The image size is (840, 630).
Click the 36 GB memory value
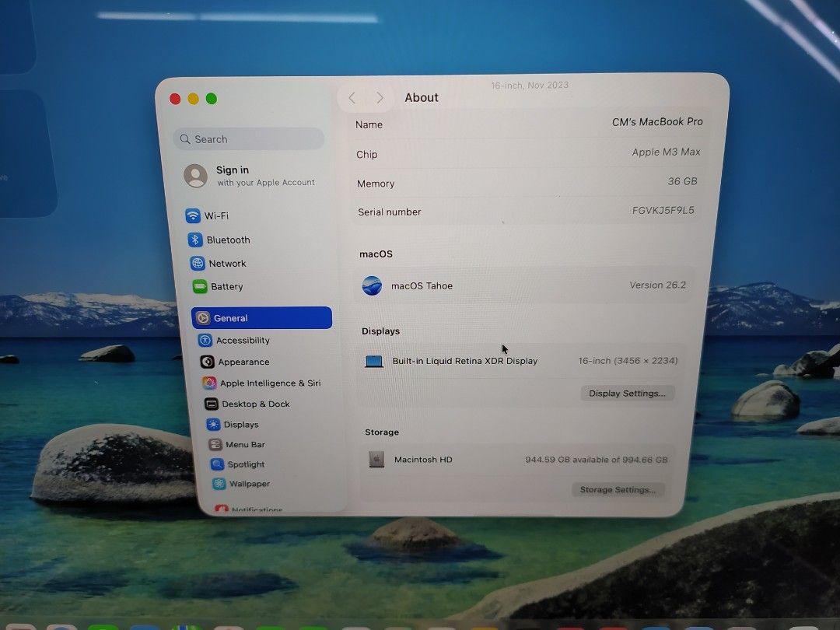point(683,181)
